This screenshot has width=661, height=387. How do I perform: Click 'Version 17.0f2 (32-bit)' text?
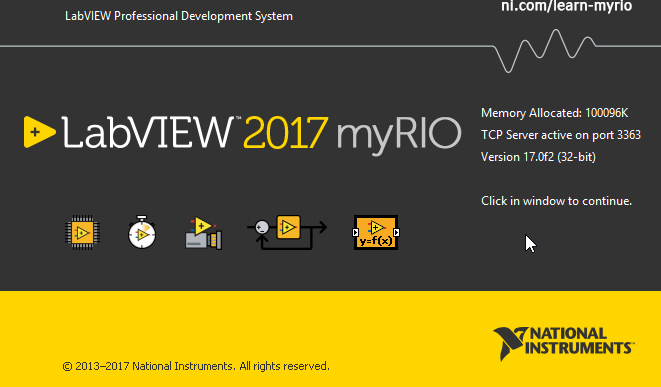click(538, 157)
